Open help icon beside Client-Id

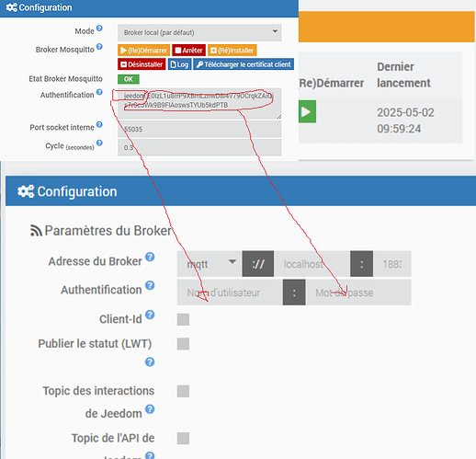[x=150, y=315]
